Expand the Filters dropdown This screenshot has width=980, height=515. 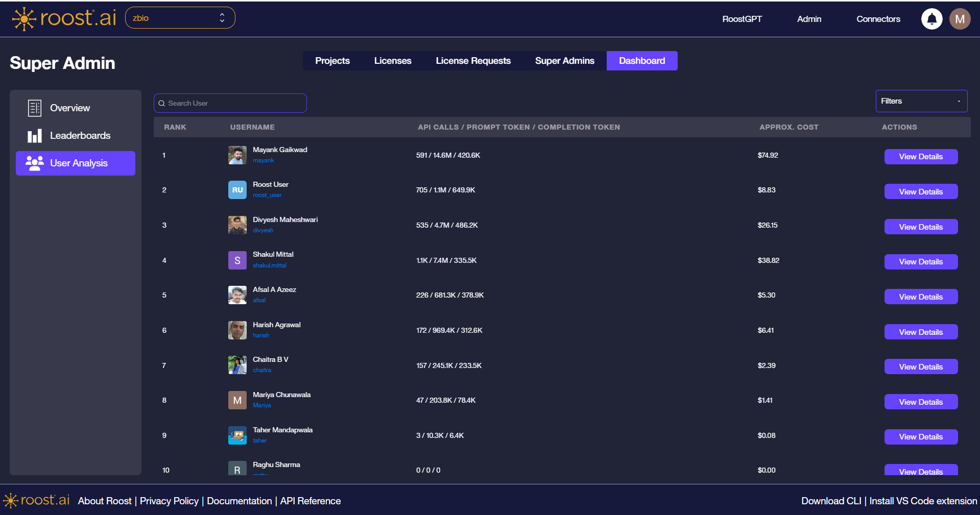point(921,101)
